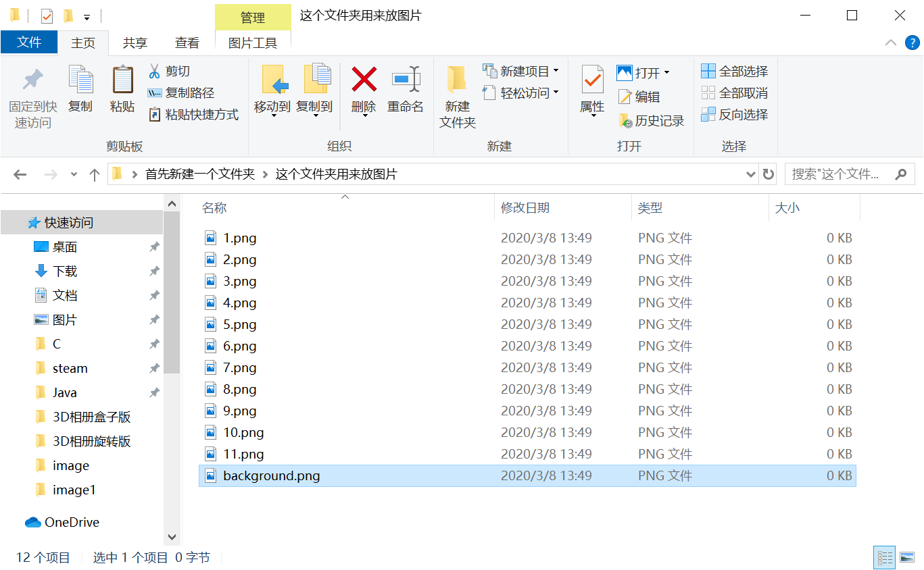Expand breadcrumb arrow after 首先新建一个文件夹
The image size is (924, 570).
tap(266, 174)
